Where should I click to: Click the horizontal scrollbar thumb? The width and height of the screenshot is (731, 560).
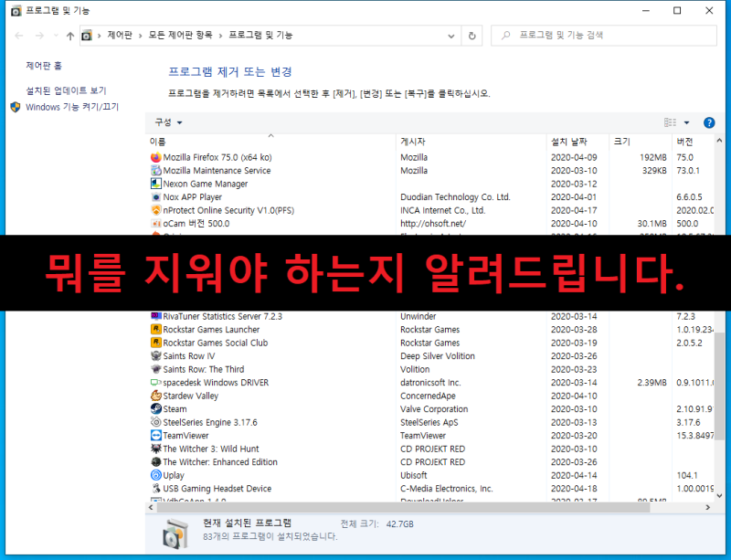click(x=403, y=507)
